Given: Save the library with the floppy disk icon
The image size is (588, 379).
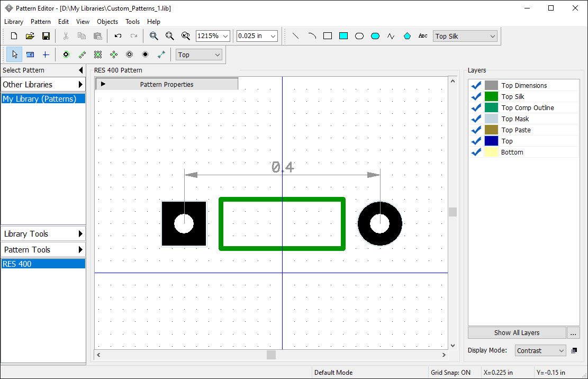Looking at the screenshot, I should (x=46, y=36).
